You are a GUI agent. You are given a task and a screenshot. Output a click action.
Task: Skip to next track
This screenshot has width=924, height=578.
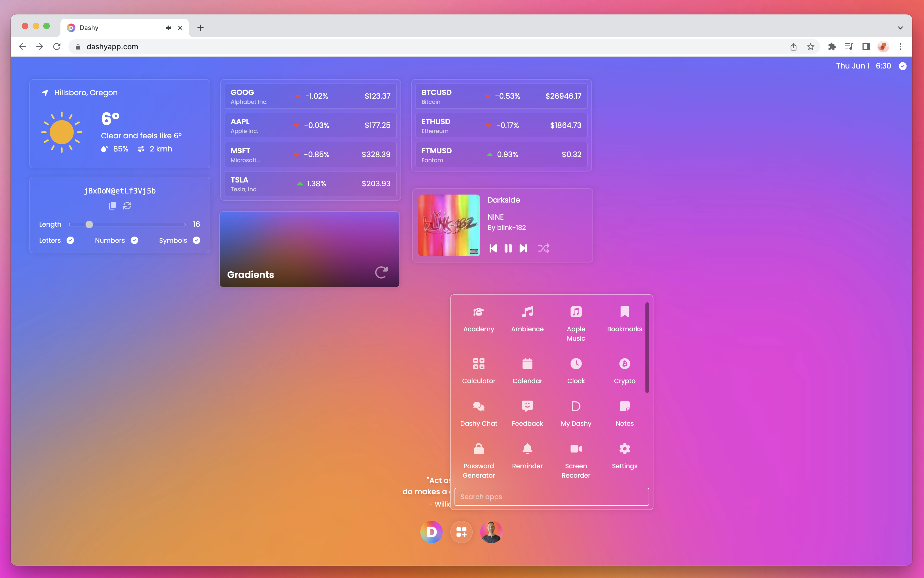click(x=523, y=249)
